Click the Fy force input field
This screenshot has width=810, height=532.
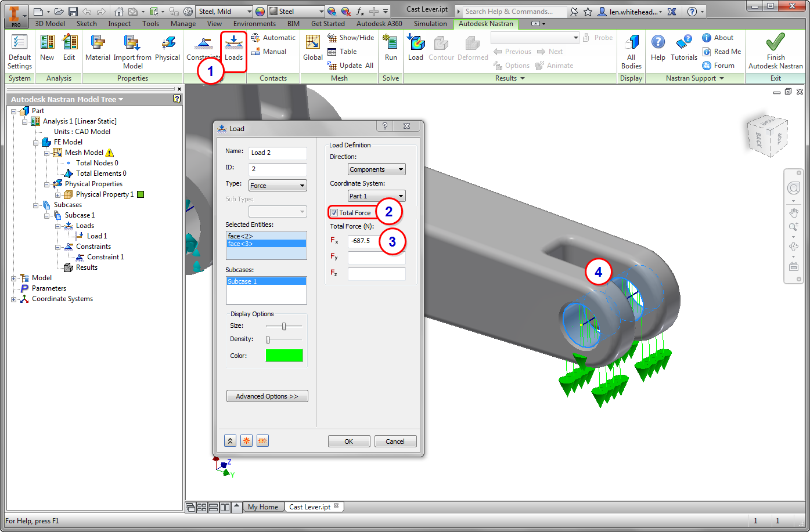pyautogui.click(x=376, y=258)
